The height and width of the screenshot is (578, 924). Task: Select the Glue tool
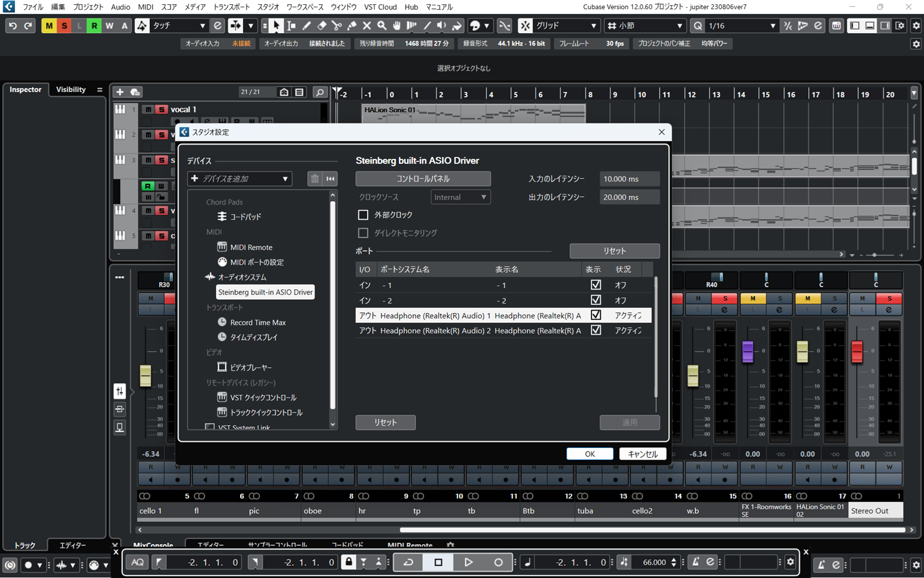point(352,26)
